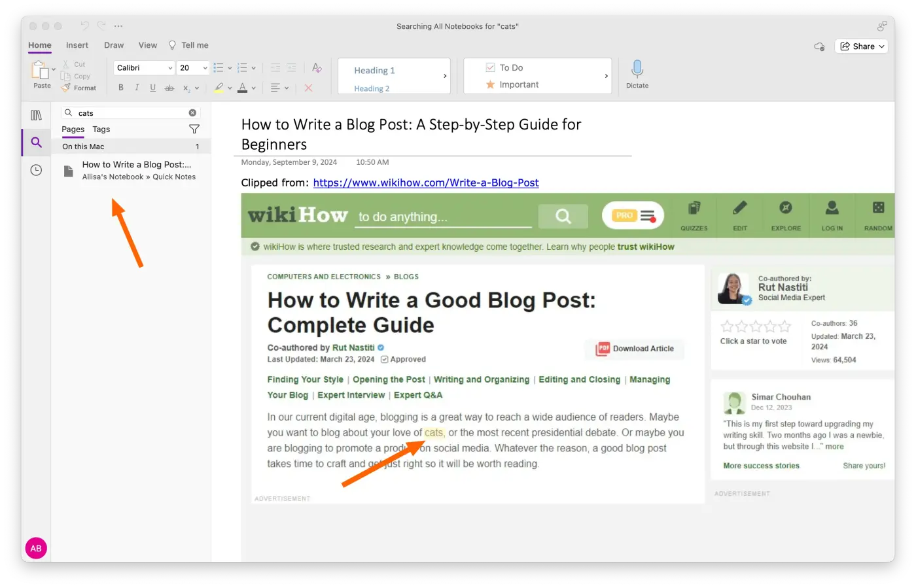Toggle italic formatting
This screenshot has width=916, height=588.
pyautogui.click(x=137, y=88)
